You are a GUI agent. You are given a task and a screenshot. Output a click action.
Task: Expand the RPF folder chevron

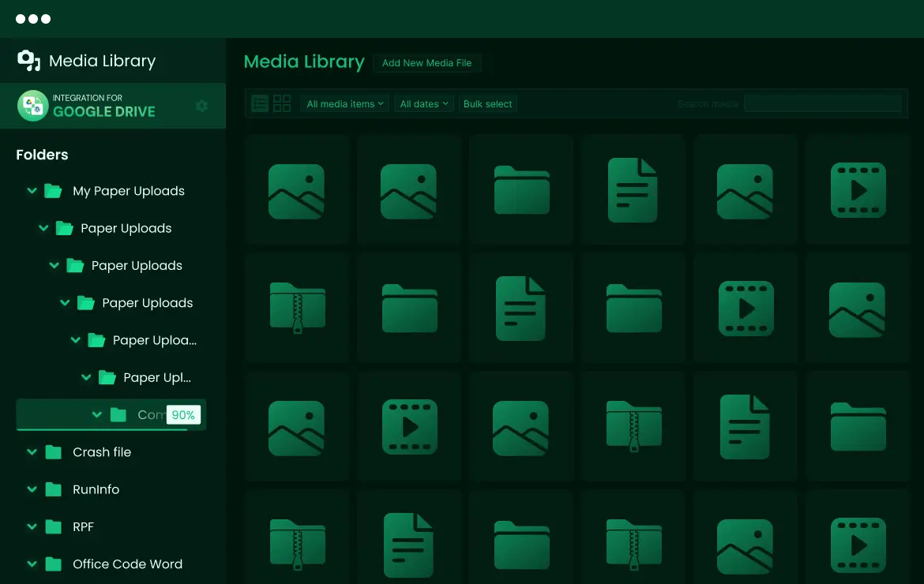point(32,527)
